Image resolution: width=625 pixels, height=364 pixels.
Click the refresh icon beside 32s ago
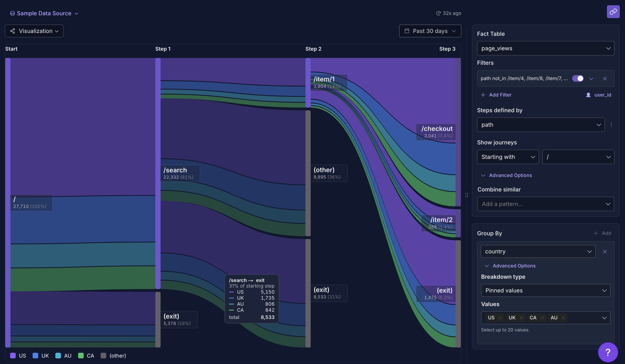pos(438,13)
